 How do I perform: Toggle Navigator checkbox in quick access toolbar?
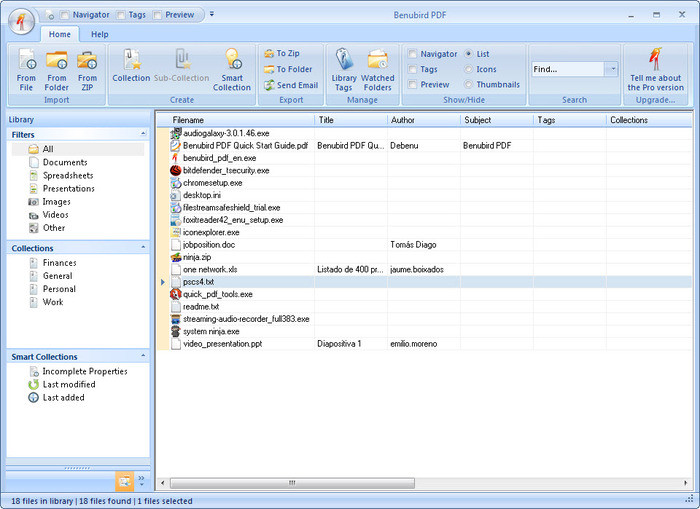65,15
